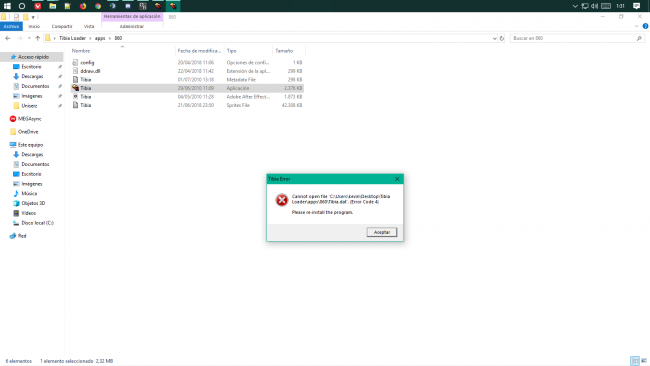
Task: Click the search magnifier icon
Action: [x=639, y=38]
